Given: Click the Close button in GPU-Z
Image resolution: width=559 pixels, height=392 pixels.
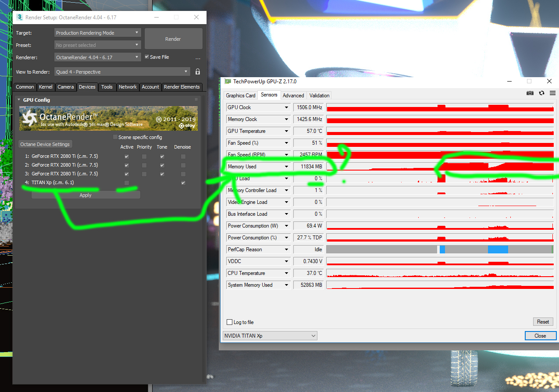Looking at the screenshot, I should tap(540, 336).
